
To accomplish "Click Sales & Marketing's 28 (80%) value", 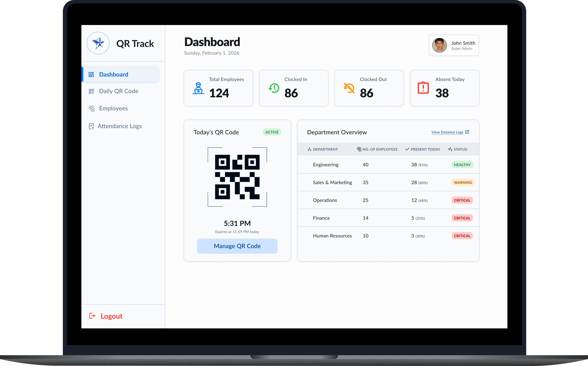I will point(419,182).
